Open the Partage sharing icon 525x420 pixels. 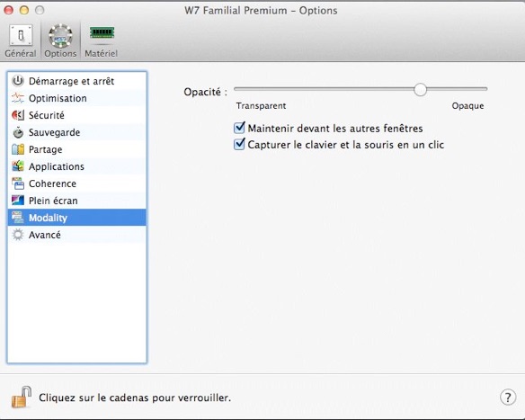pyautogui.click(x=18, y=149)
